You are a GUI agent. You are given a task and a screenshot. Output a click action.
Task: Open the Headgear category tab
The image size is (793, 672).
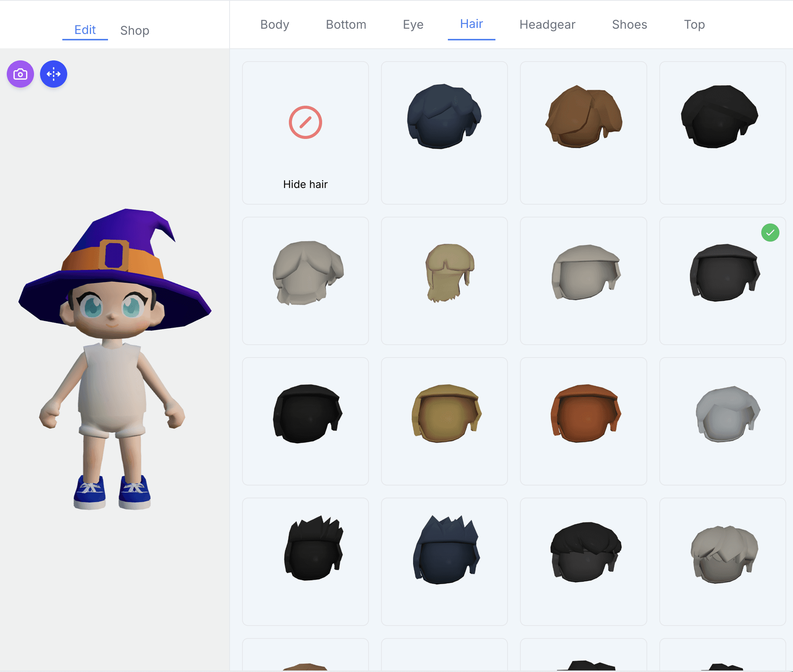coord(547,25)
